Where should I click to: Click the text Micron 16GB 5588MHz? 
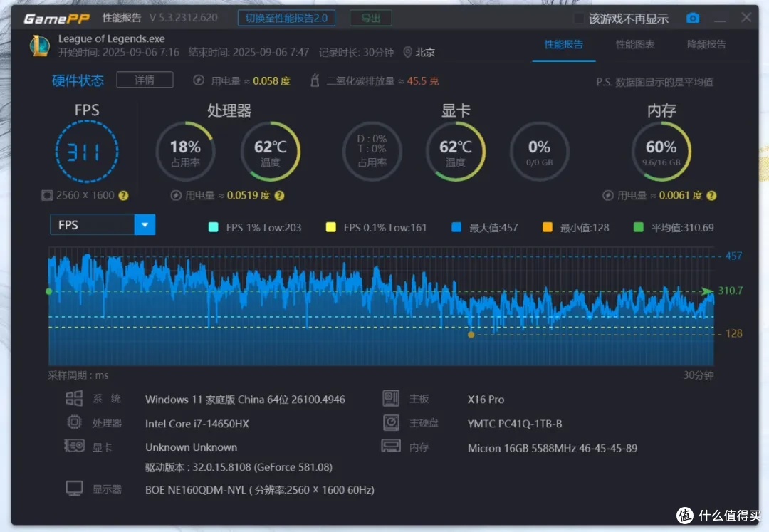click(553, 448)
